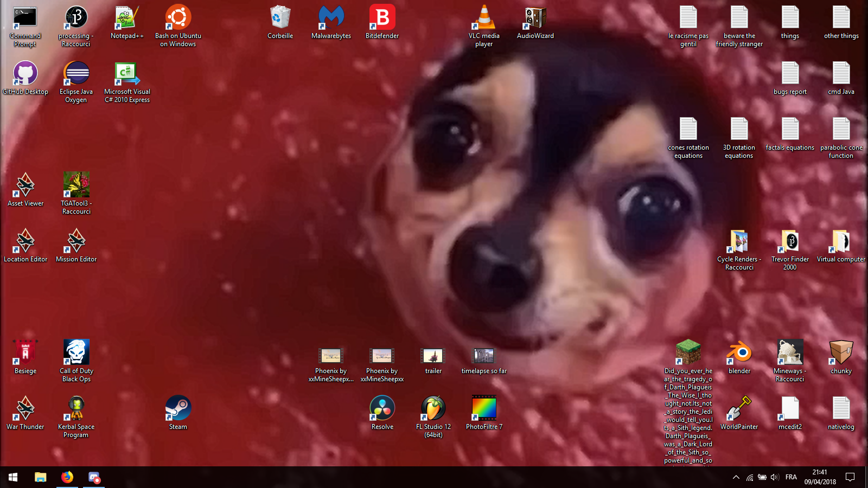This screenshot has height=488, width=868.
Task: Expand the hidden system tray icons
Action: 736,477
